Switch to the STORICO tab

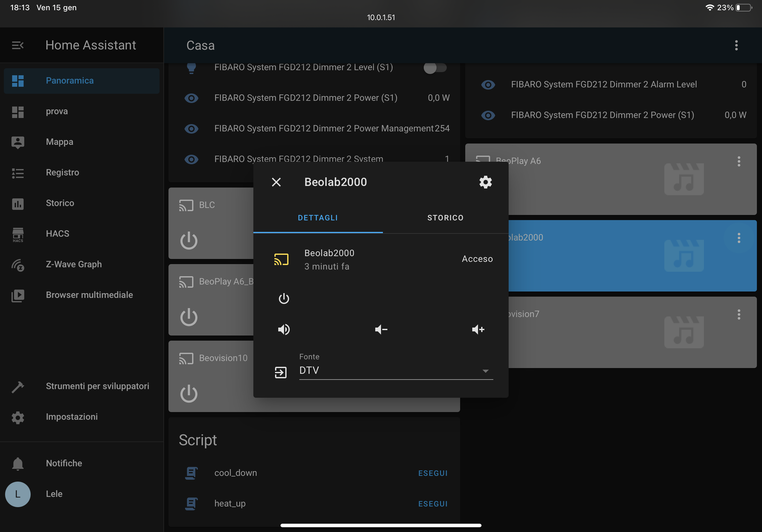(445, 218)
